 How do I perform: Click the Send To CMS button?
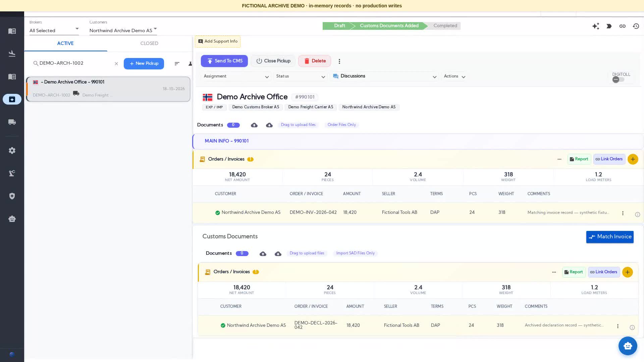coord(224,61)
